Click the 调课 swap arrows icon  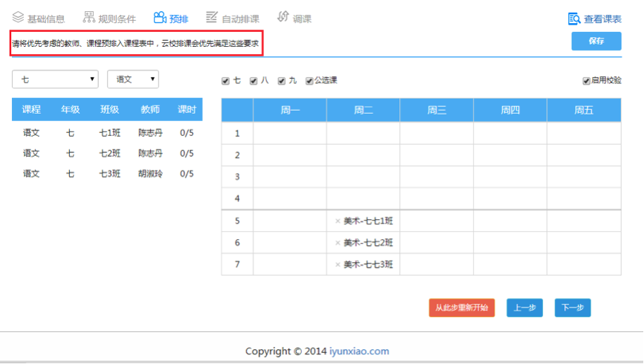click(283, 16)
